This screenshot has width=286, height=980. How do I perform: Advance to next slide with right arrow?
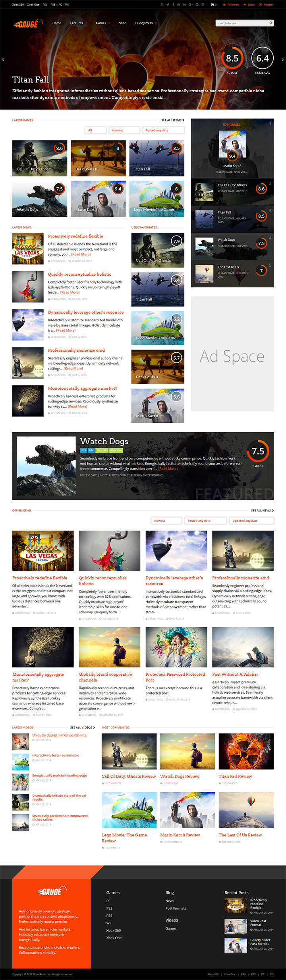[x=283, y=60]
